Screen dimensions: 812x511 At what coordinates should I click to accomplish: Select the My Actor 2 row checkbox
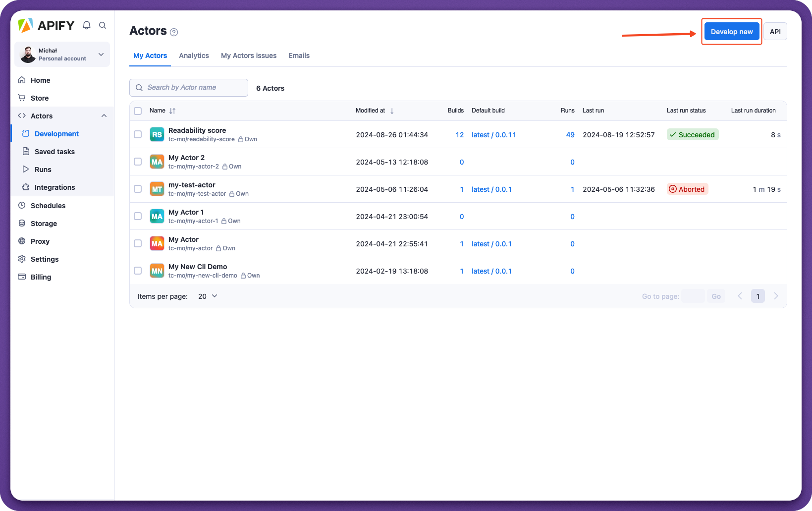(x=138, y=162)
